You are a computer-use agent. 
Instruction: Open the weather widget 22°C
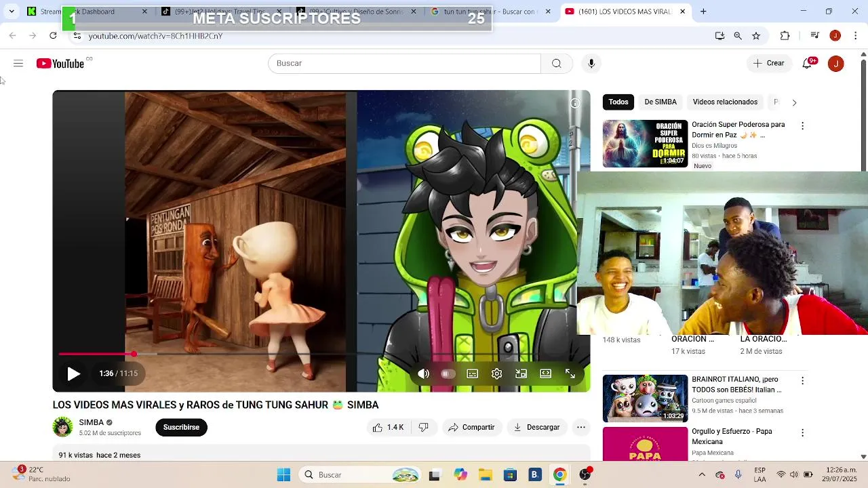[41, 474]
